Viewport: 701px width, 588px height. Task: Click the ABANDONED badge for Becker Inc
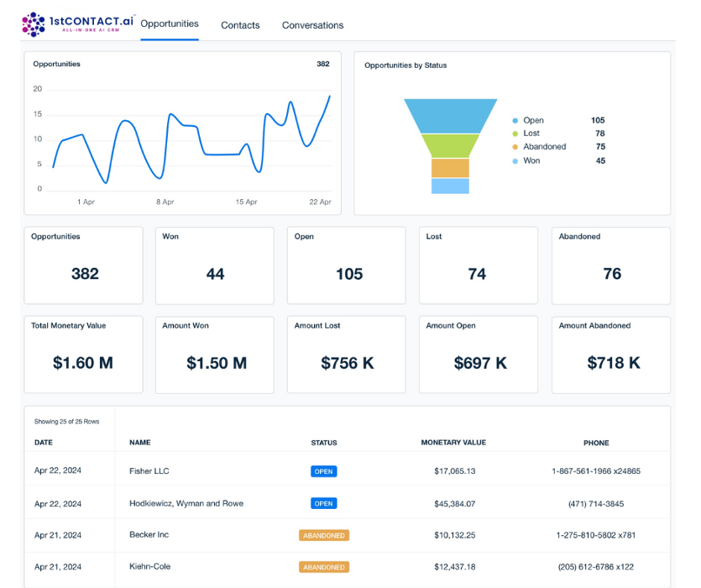(324, 535)
